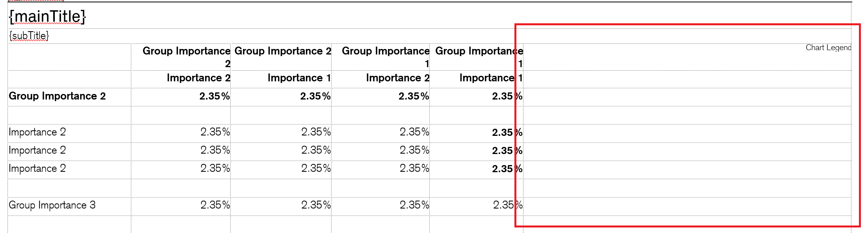868x233 pixels.
Task: Click bold 2.35% in bold row's second data column
Action: 315,96
